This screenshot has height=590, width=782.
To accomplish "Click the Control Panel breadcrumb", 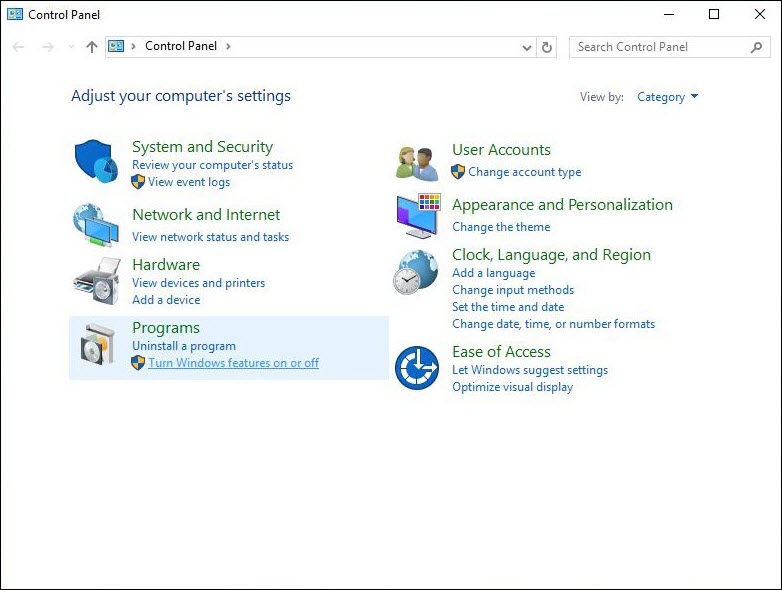I will pyautogui.click(x=181, y=46).
